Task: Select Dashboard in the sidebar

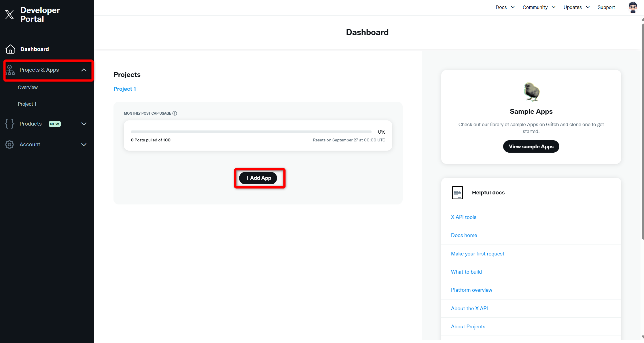Action: 35,49
